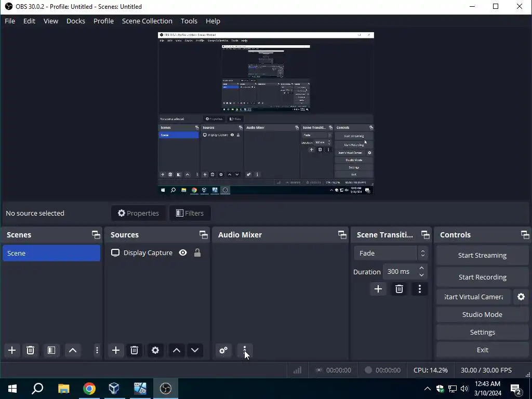The height and width of the screenshot is (399, 532).
Task: Click the CPU: 14.2% status text
Action: (x=431, y=370)
